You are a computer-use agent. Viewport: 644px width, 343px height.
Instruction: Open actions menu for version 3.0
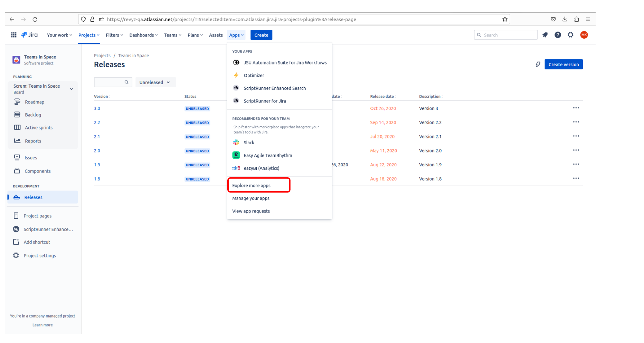click(576, 108)
